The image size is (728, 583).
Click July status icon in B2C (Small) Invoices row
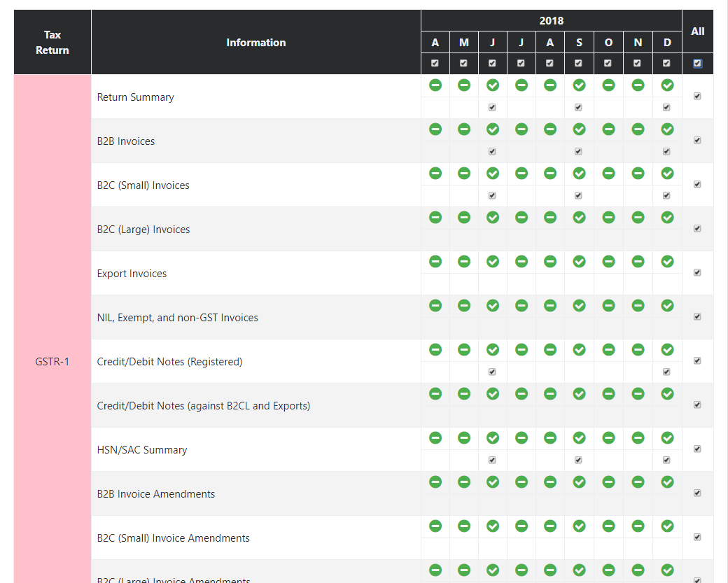[x=521, y=174]
